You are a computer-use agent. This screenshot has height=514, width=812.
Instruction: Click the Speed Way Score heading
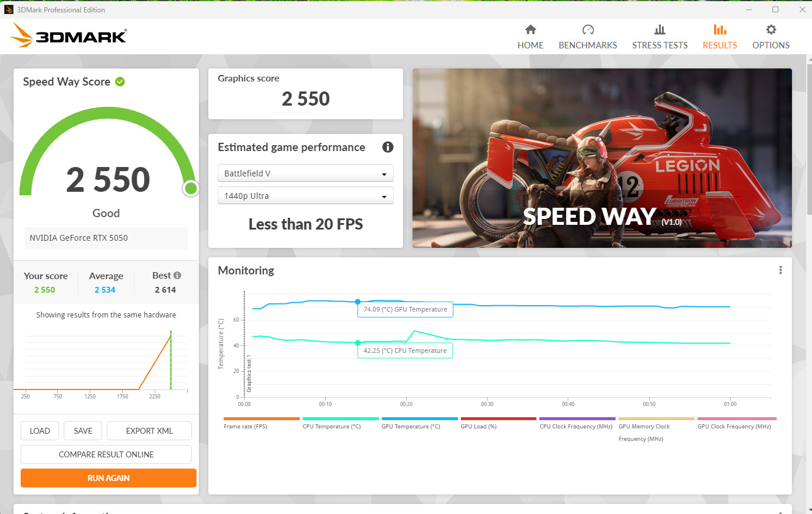67,81
